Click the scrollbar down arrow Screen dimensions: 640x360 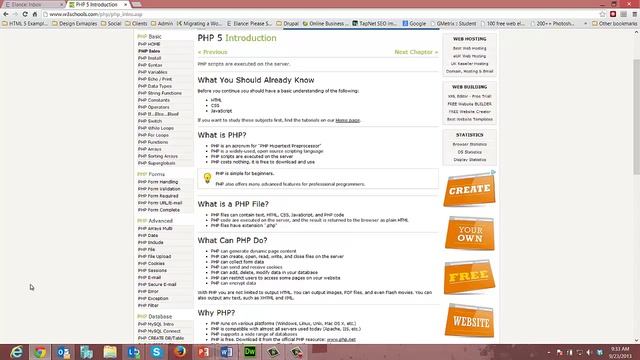click(636, 340)
